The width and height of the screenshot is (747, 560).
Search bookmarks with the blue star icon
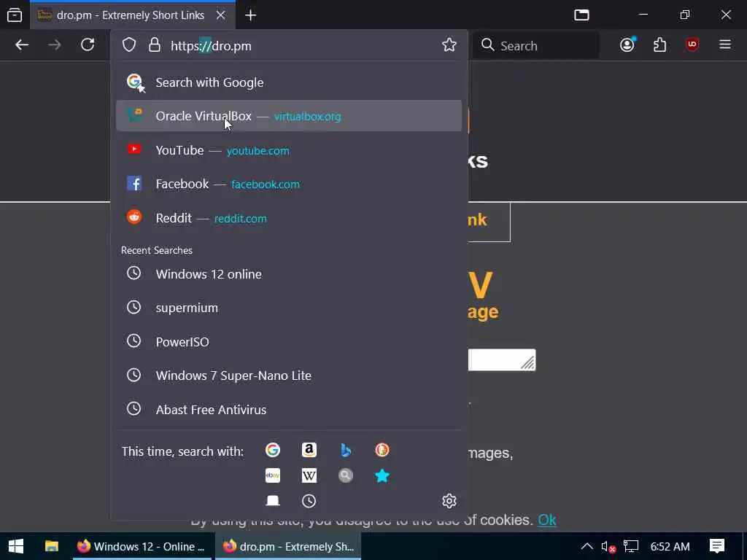click(x=382, y=475)
